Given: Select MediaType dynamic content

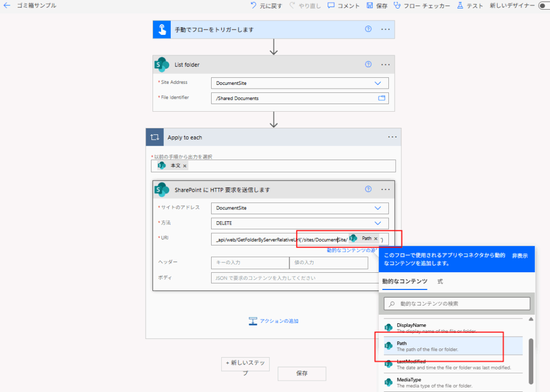Looking at the screenshot, I should (x=452, y=382).
